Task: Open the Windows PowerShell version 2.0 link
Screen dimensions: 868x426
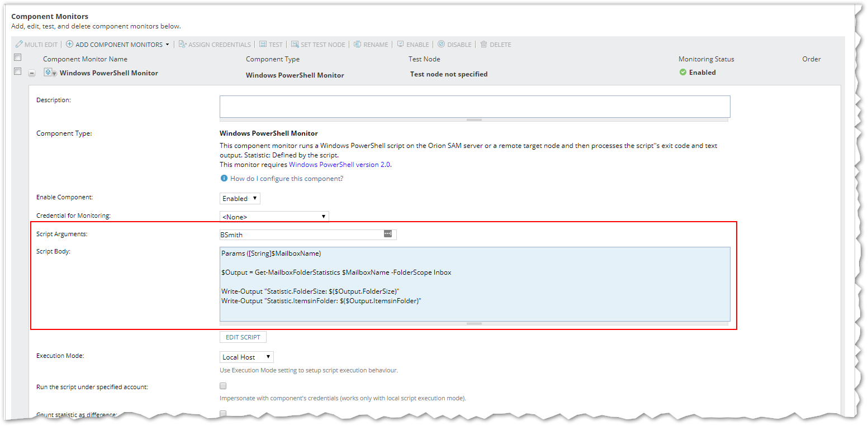Action: pyautogui.click(x=339, y=165)
